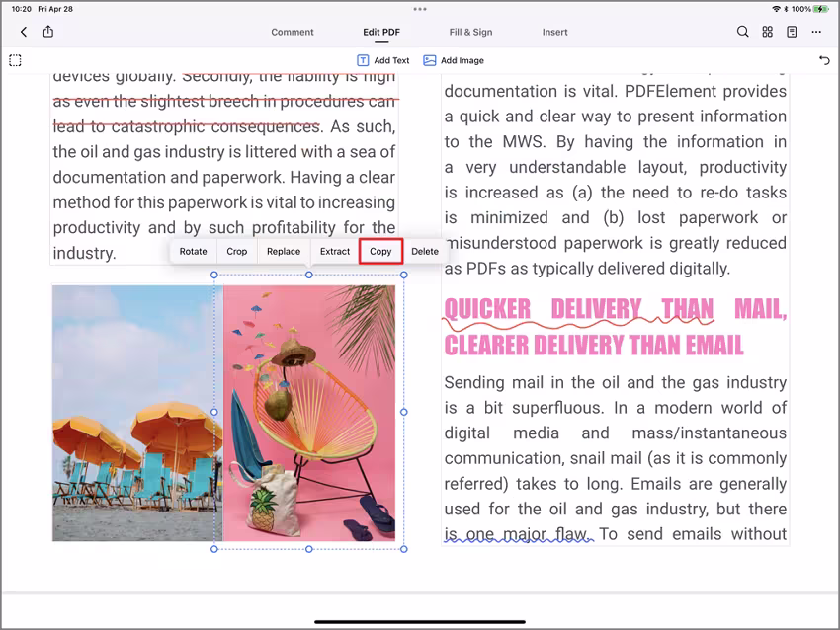The height and width of the screenshot is (630, 840).
Task: Choose Delete in the image popup menu
Action: tap(425, 251)
